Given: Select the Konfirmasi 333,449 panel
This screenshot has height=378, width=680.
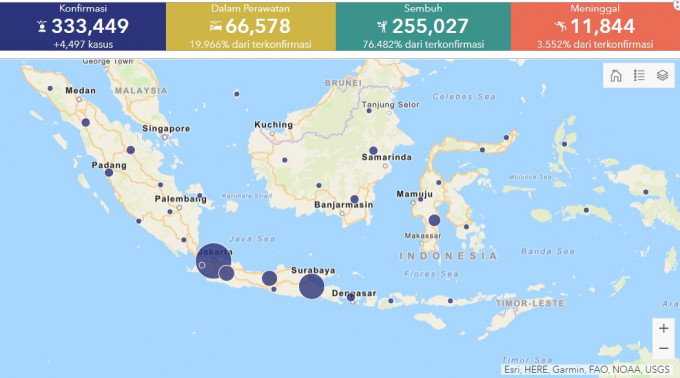Looking at the screenshot, I should coord(83,26).
